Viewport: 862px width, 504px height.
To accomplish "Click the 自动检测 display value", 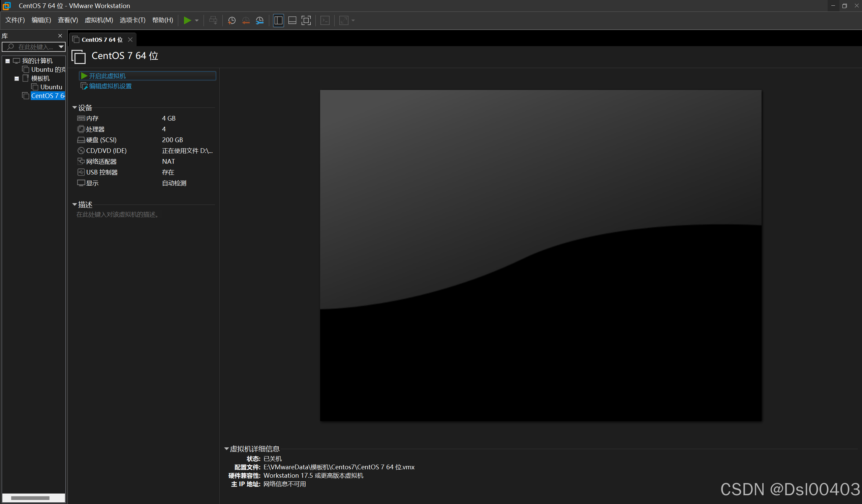I will [174, 183].
